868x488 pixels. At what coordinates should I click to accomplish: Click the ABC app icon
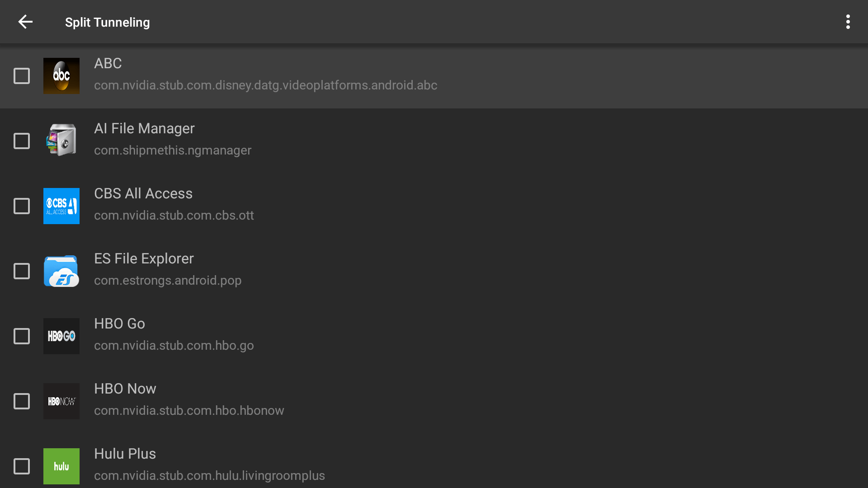61,76
